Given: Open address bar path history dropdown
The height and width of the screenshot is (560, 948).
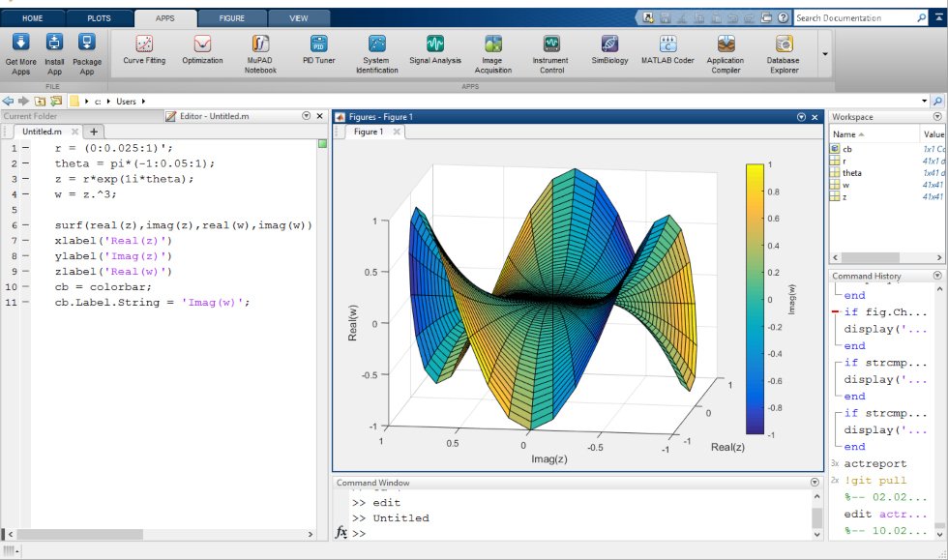Looking at the screenshot, I should (925, 101).
